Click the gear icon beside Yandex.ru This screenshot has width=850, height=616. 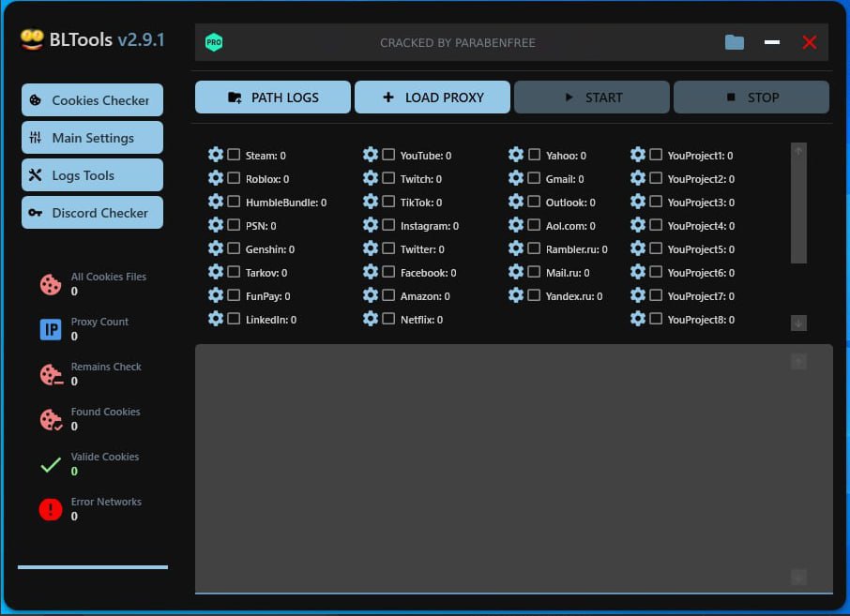point(516,295)
